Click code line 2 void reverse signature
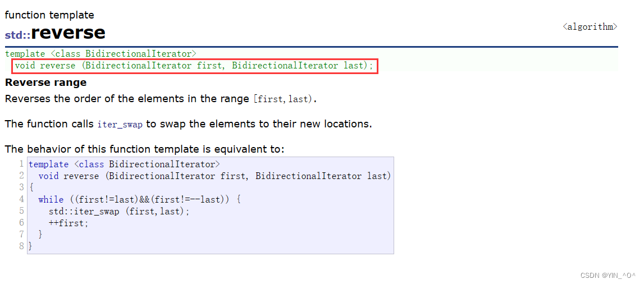This screenshot has width=644, height=284. pyautogui.click(x=214, y=176)
